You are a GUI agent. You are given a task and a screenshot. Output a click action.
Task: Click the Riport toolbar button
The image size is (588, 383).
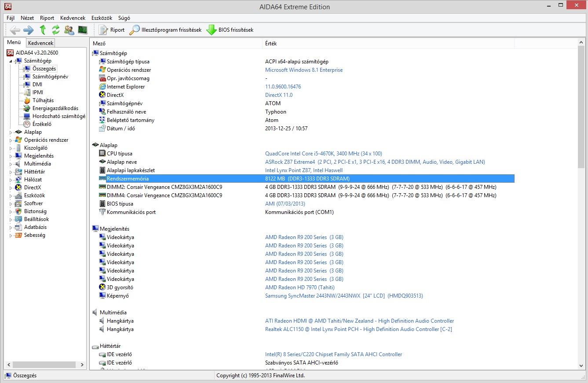pyautogui.click(x=112, y=30)
